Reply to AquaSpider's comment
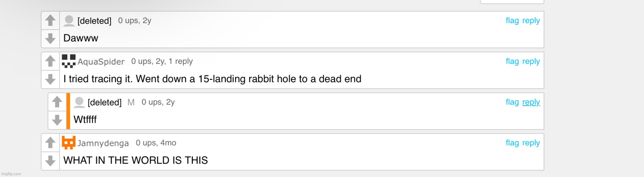This screenshot has height=177, width=644. (531, 61)
